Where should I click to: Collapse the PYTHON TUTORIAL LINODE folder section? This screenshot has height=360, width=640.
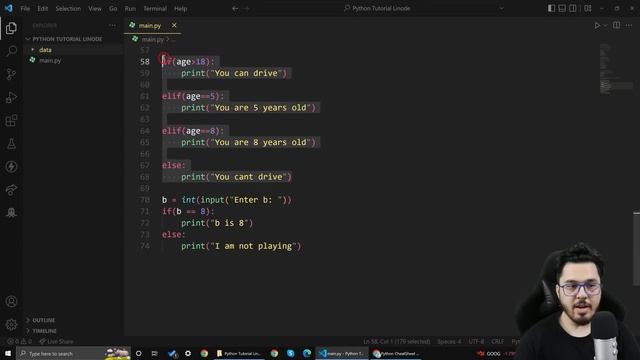pyautogui.click(x=67, y=39)
